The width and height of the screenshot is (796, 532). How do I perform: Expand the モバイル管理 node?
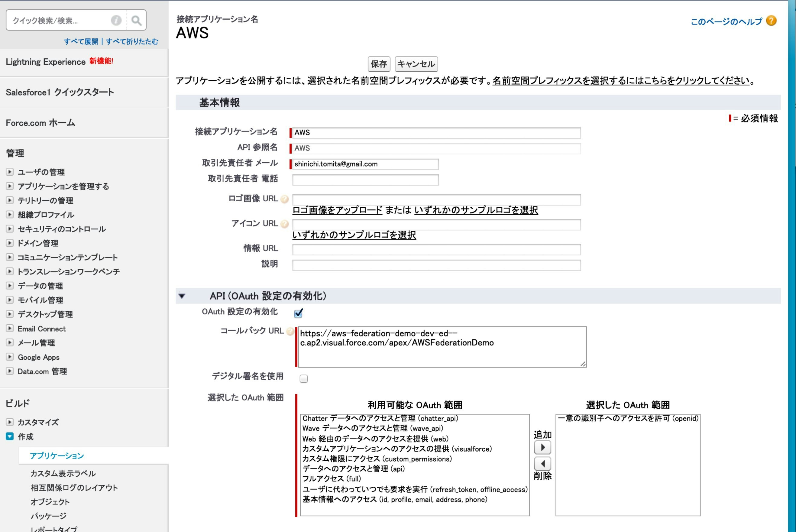coord(9,300)
